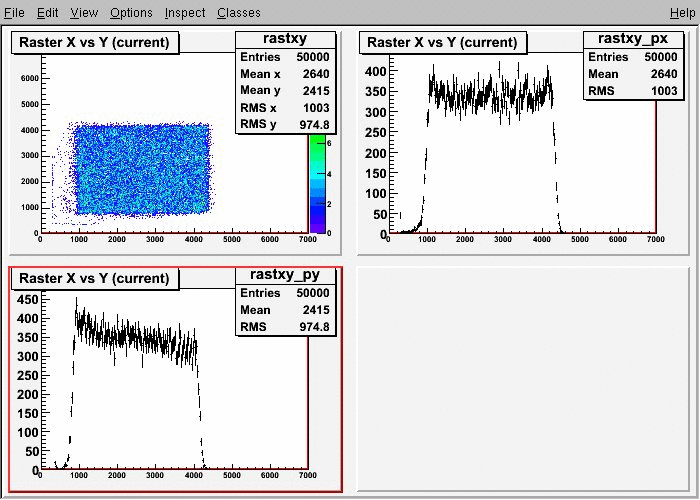Click the top-right pad's Raster X vs Y title
700x500 pixels.
(442, 42)
